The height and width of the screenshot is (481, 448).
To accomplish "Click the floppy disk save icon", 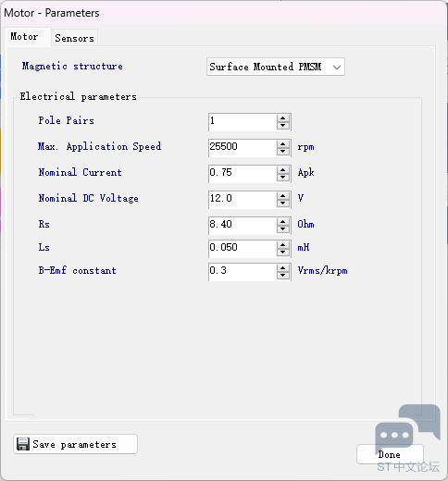I will pyautogui.click(x=23, y=444).
